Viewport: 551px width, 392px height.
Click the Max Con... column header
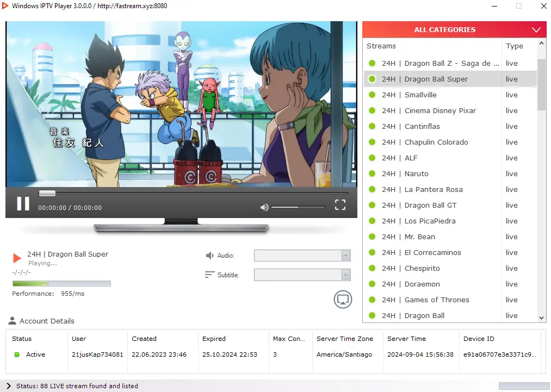coord(289,339)
